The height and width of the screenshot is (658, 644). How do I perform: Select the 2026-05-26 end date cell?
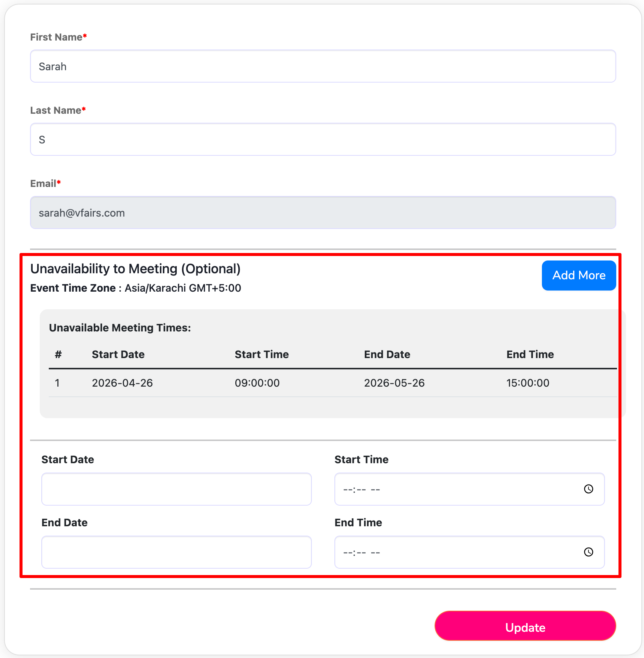(394, 383)
